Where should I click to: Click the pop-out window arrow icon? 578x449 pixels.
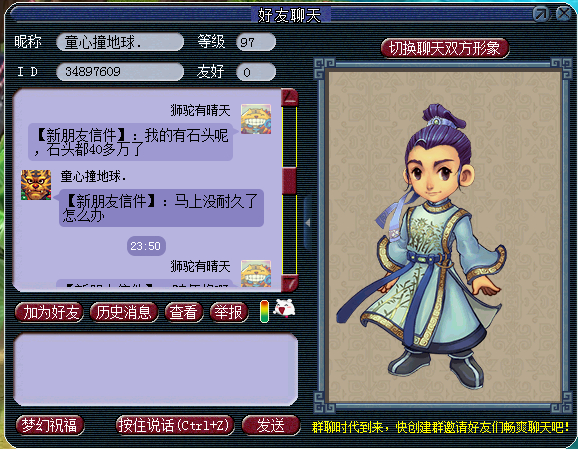[540, 14]
